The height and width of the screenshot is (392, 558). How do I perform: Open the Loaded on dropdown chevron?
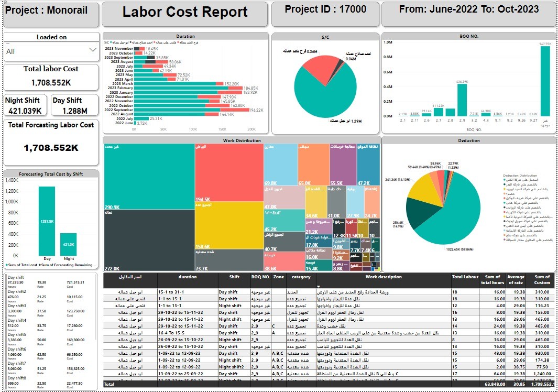click(93, 50)
